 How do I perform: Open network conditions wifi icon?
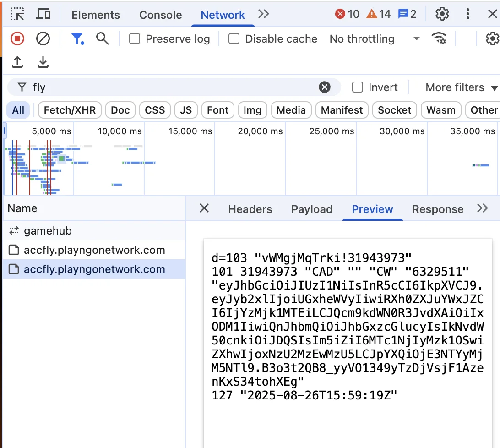[439, 38]
